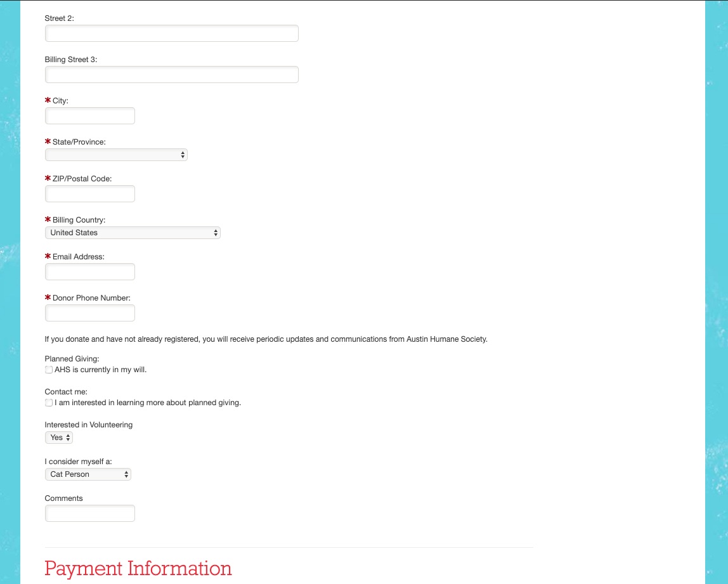Click the 'City:' field label
Viewport: 728px width, 584px height.
pyautogui.click(x=60, y=101)
